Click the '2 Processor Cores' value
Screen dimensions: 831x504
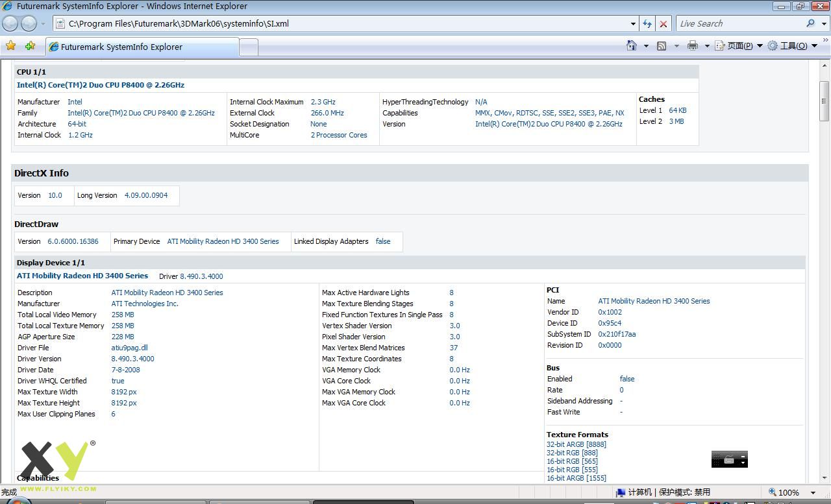coord(339,135)
